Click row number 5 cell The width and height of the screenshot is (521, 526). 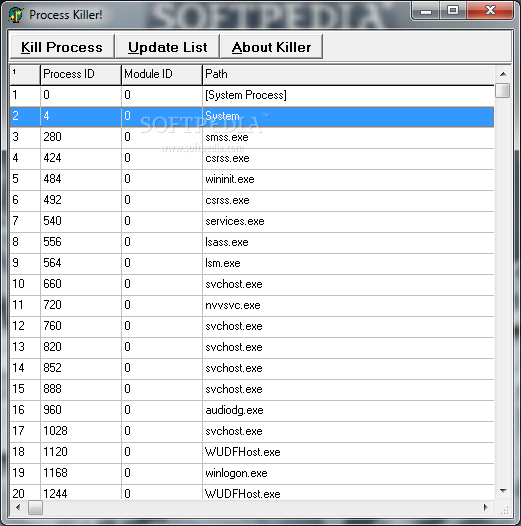25,179
